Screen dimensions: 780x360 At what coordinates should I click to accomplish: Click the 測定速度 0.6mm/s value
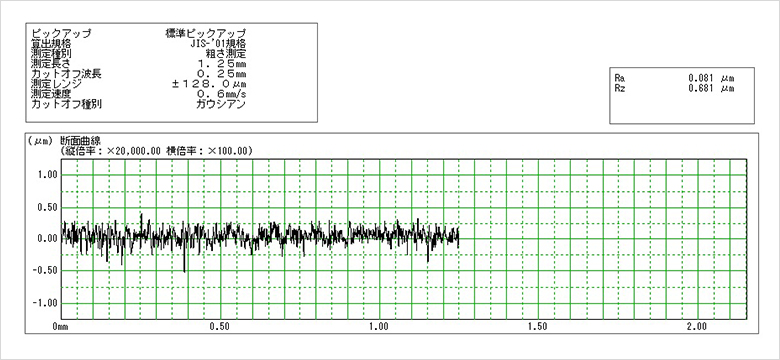point(222,93)
